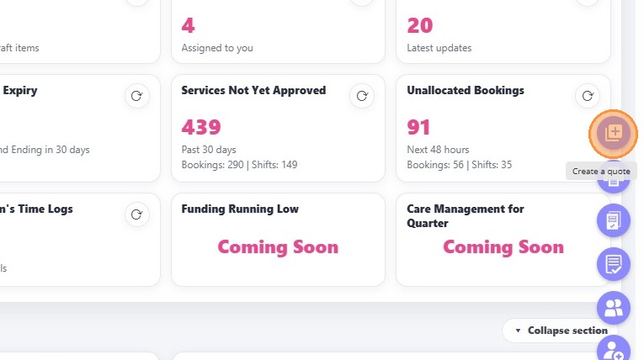Click the Services Not Yet Approved heading
Viewport: 644px width, 360px height.
click(253, 91)
